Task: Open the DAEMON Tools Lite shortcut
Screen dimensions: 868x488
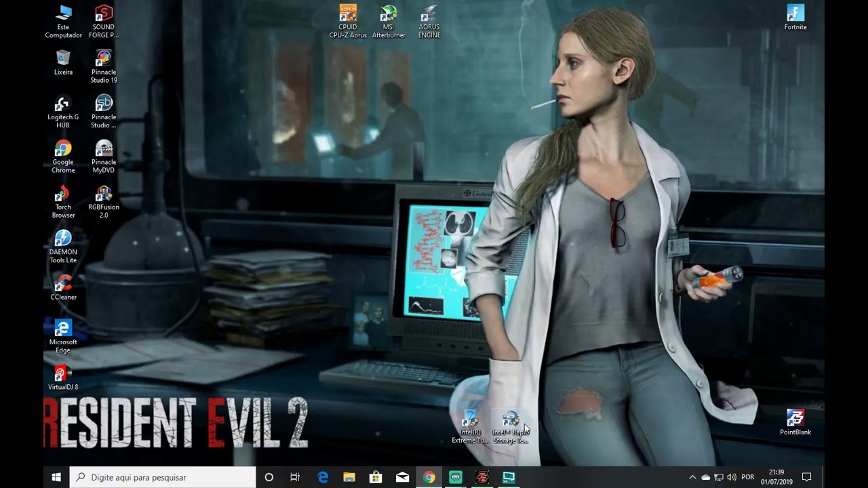Action: (63, 247)
